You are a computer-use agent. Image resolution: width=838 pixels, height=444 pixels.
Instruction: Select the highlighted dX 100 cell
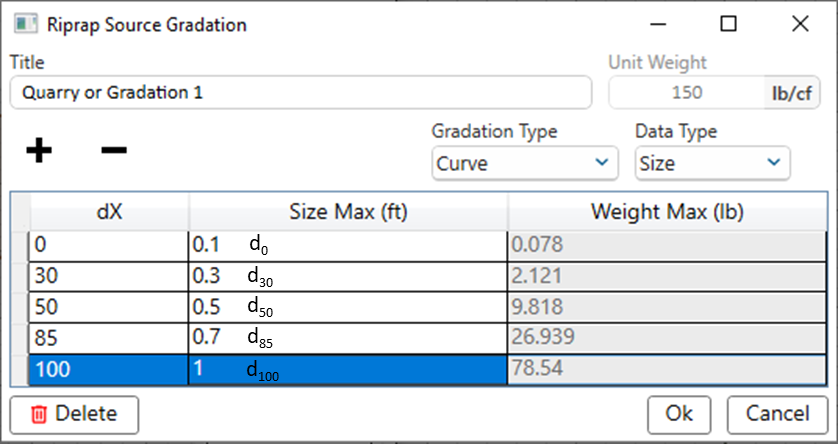point(108,368)
